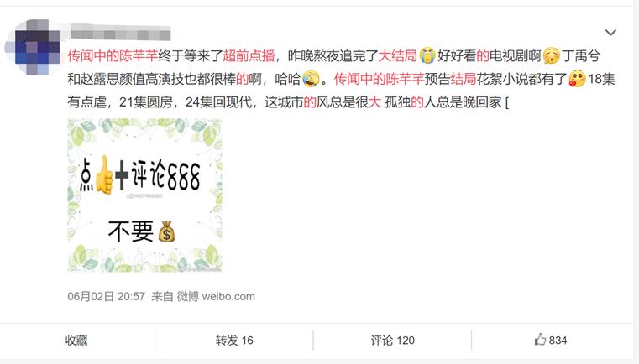Open the second 传闻中的陈芊芊 link before 预告
Image resolution: width=639 pixels, height=364 pixels.
click(380, 79)
